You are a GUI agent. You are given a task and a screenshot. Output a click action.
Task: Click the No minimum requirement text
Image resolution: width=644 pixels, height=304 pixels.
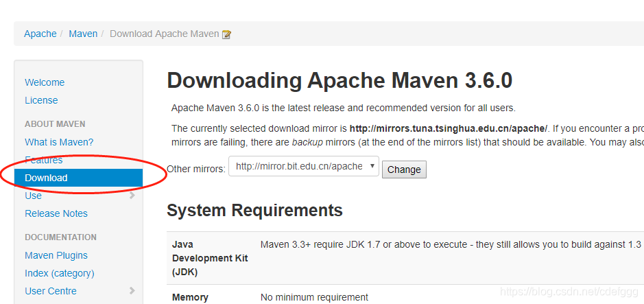click(x=314, y=297)
